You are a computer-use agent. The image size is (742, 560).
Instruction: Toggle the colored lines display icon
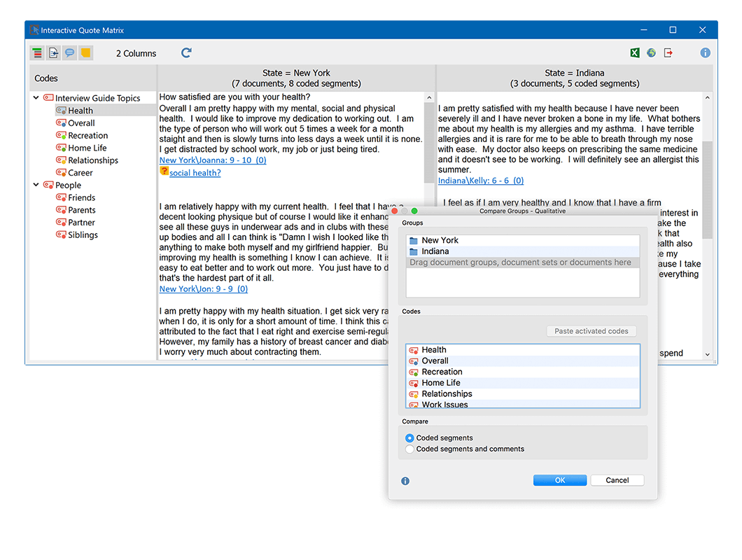tap(37, 53)
